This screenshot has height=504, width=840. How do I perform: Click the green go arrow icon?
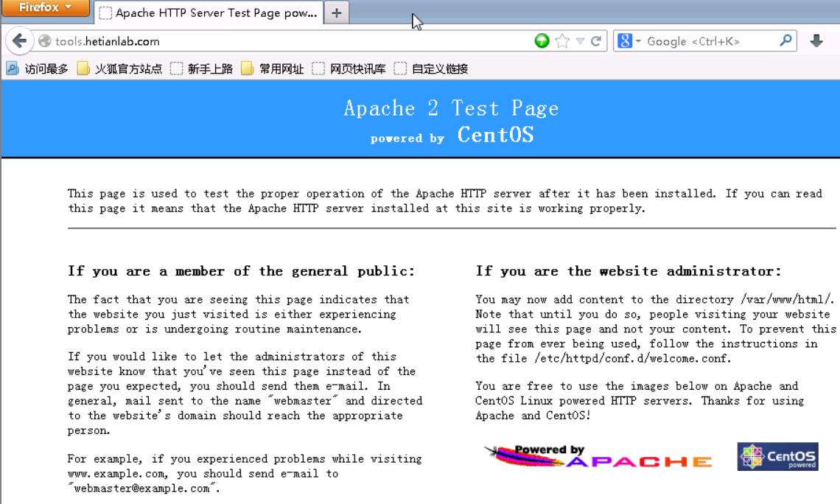coord(542,41)
